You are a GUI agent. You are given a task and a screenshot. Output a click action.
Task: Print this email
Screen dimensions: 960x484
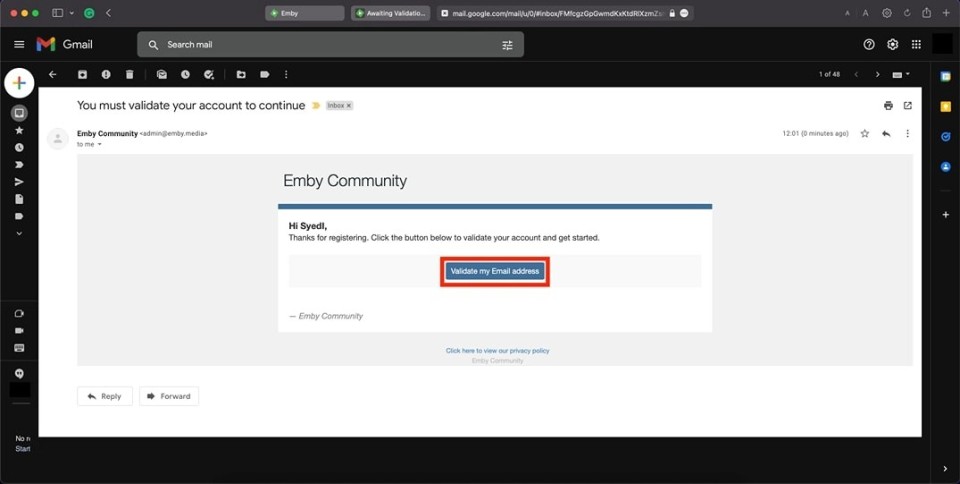pos(888,105)
